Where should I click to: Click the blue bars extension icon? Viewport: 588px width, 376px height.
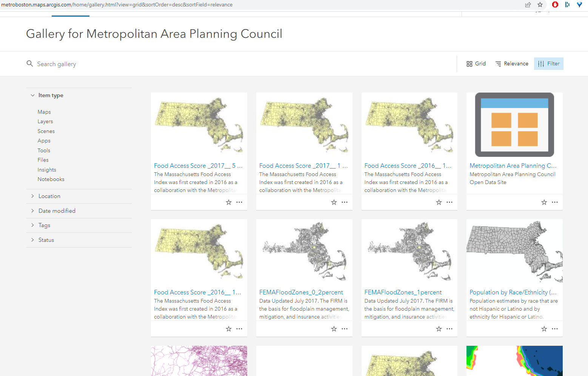coord(567,5)
